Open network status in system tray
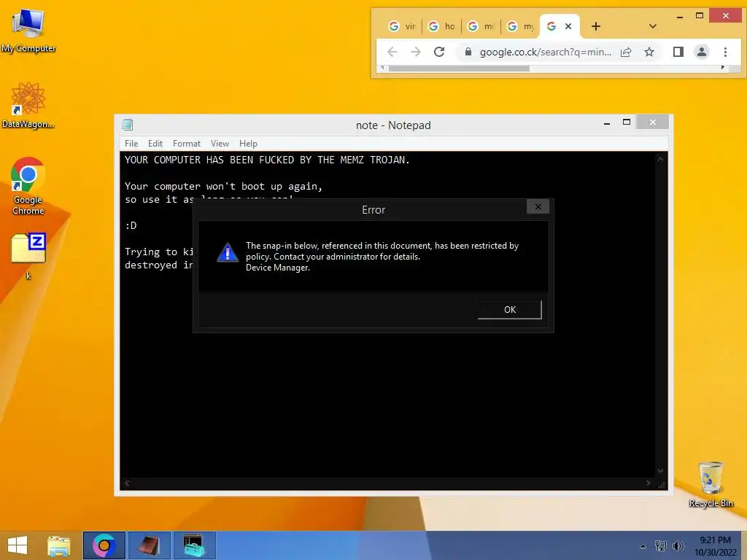 click(660, 546)
